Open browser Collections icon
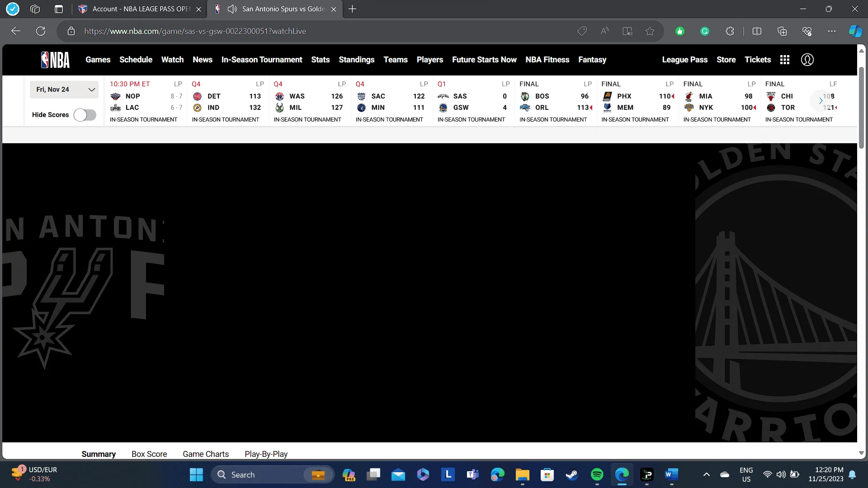This screenshot has height=488, width=868. pos(782,31)
